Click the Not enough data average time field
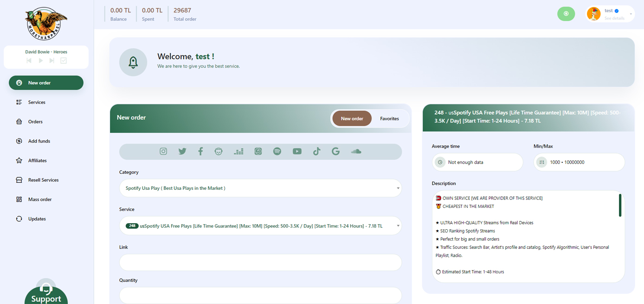The image size is (644, 304). (477, 162)
